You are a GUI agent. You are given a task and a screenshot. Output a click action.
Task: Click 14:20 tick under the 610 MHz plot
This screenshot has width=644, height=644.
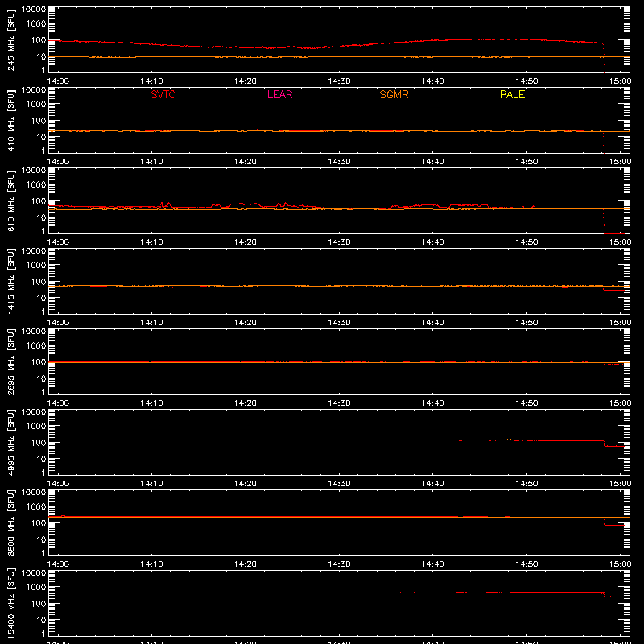coord(246,242)
